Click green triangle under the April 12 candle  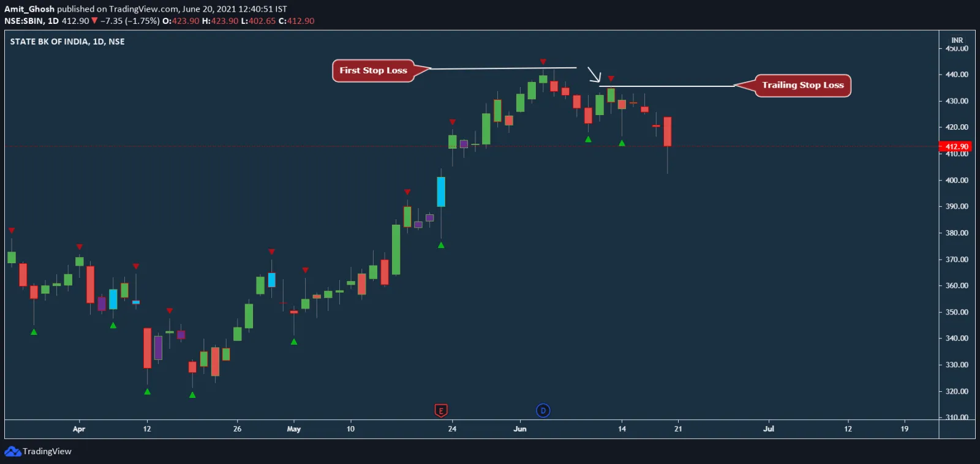pos(147,391)
